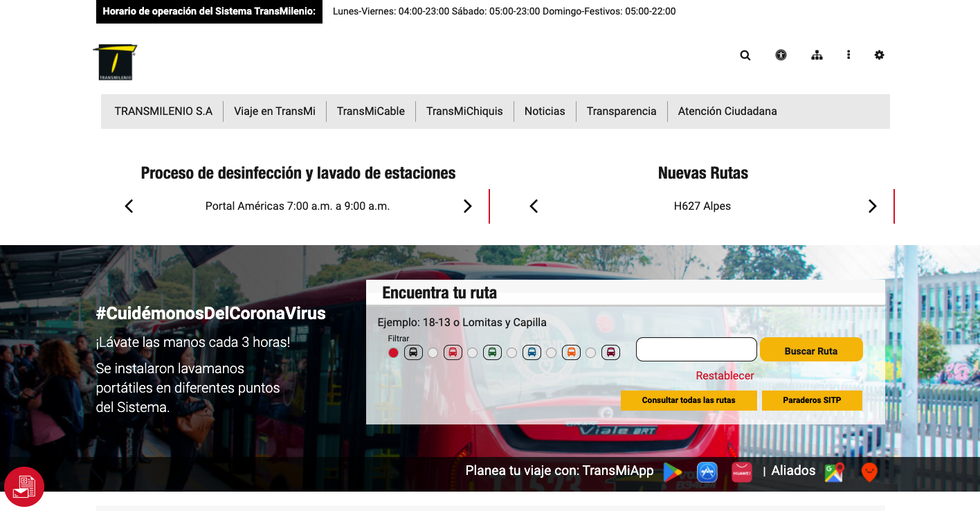Screen dimensions: 980x511
Task: Select the radio button before the black bus
Action: pos(394,353)
